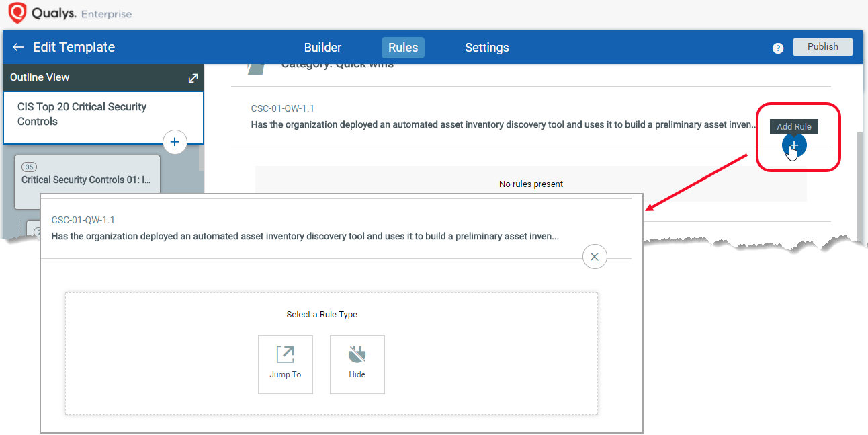The width and height of the screenshot is (868, 435).
Task: Click the Add Rule plus button
Action: 794,145
